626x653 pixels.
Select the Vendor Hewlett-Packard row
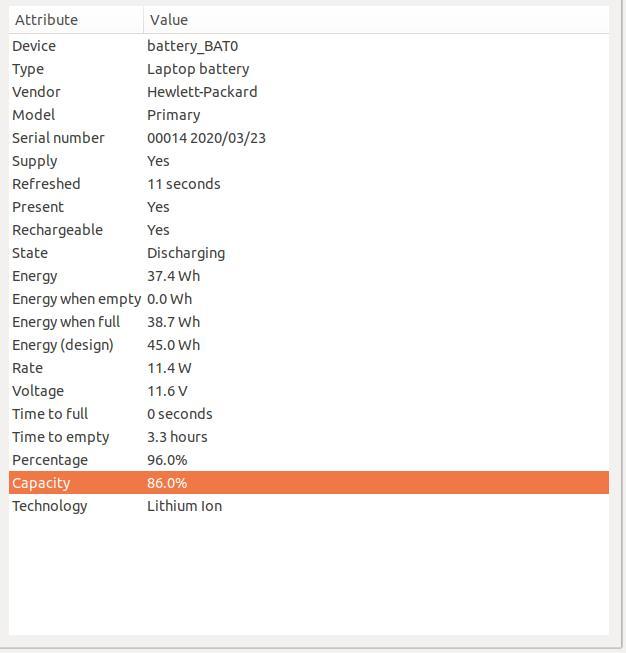coord(309,92)
